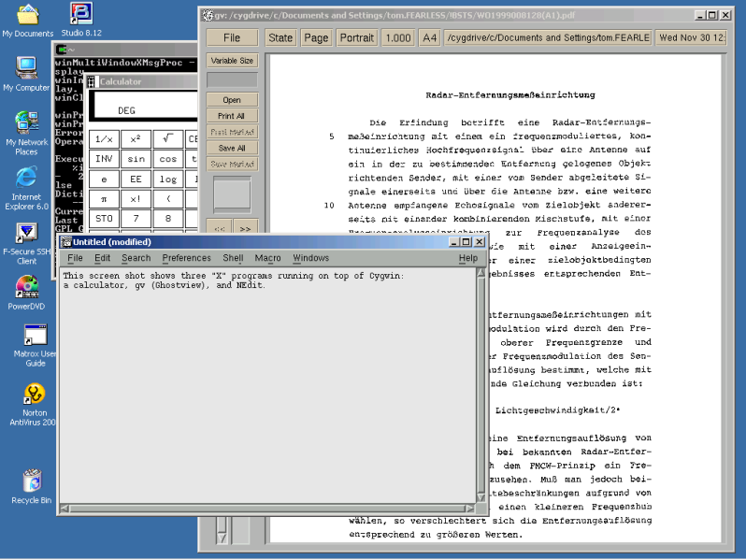
Task: Select the Matrox User Guide shortcut
Action: [36, 345]
